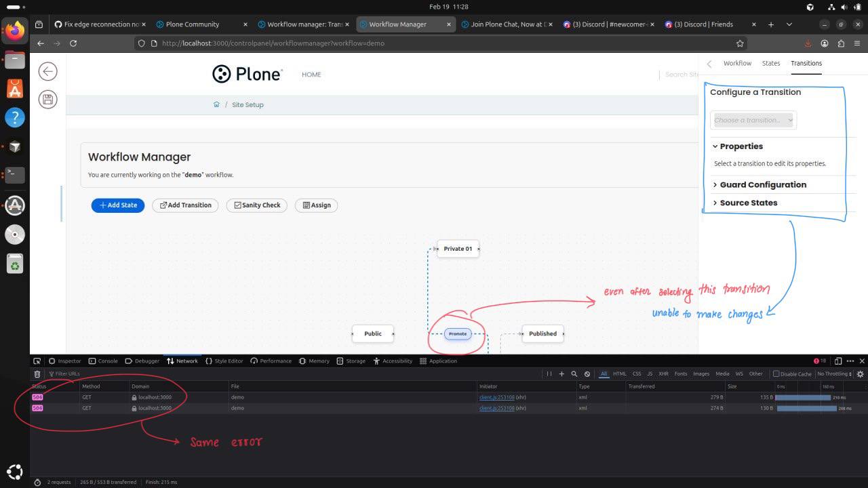The height and width of the screenshot is (488, 868).
Task: Open the 'Choose a transition' dropdown
Action: 753,121
